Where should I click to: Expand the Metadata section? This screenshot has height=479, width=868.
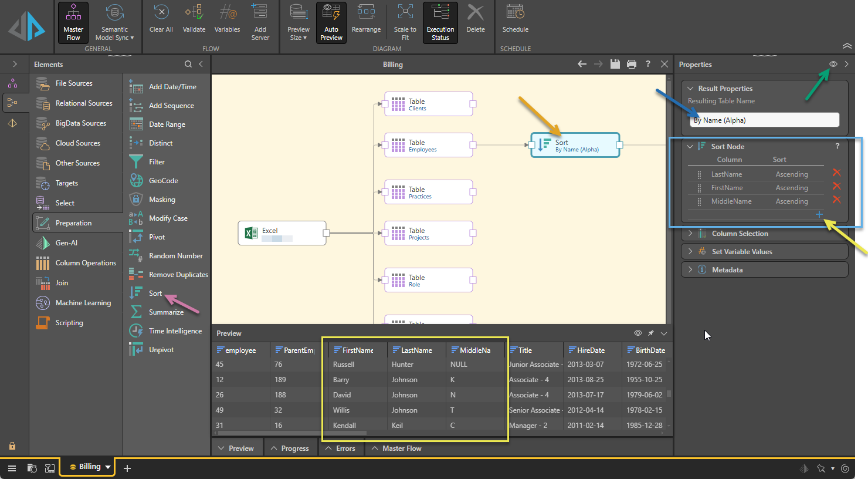point(727,270)
